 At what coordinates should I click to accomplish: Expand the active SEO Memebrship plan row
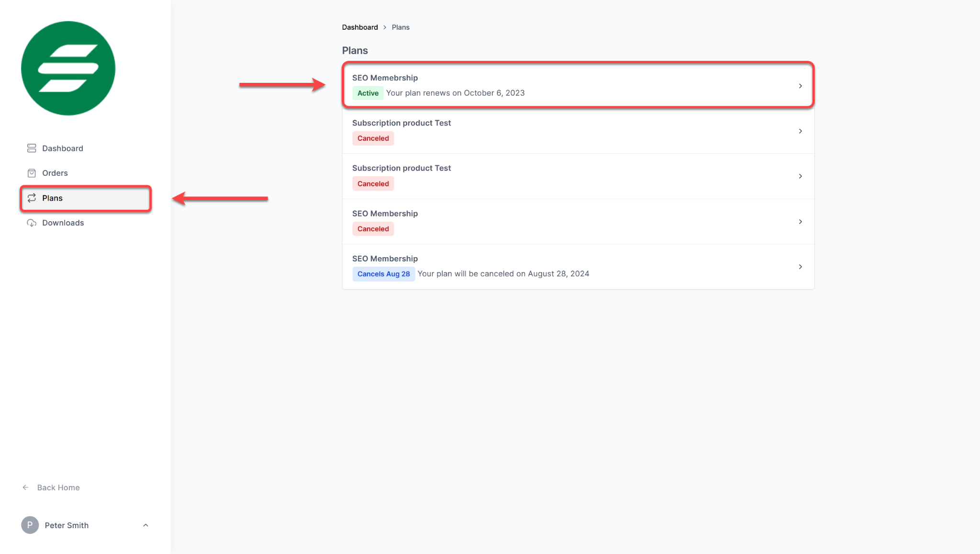(x=800, y=86)
